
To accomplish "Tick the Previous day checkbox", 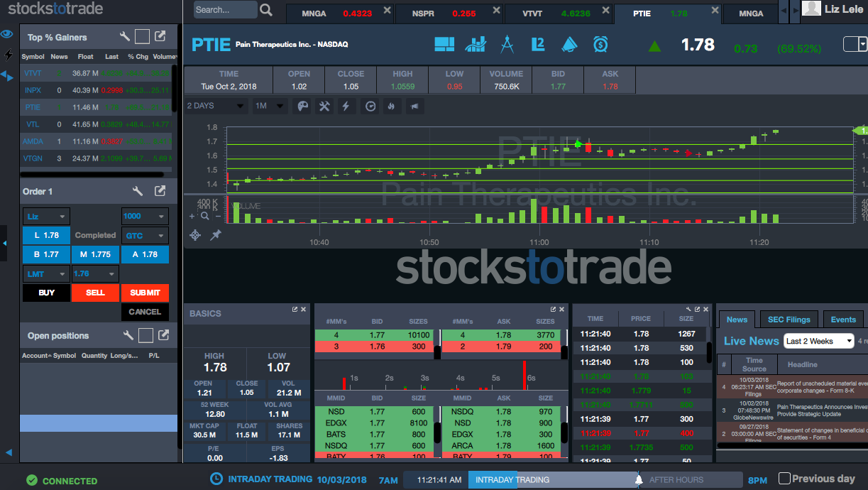I will (784, 479).
